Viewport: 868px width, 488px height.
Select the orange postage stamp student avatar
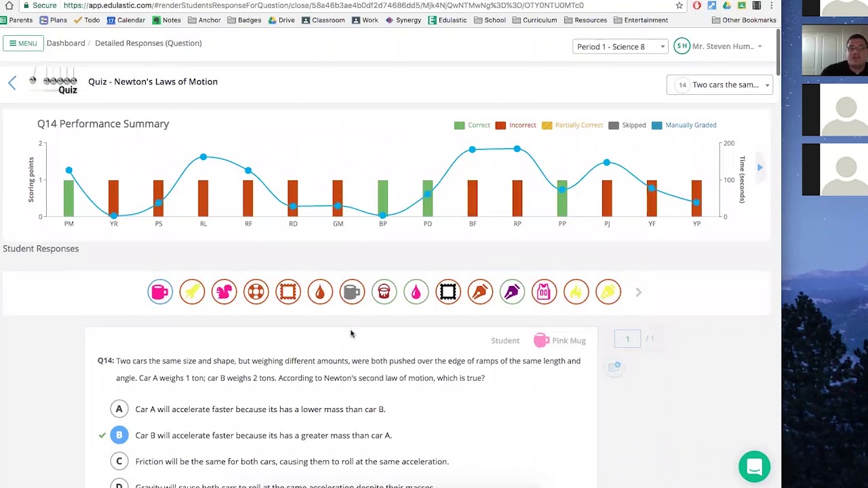[x=288, y=291]
